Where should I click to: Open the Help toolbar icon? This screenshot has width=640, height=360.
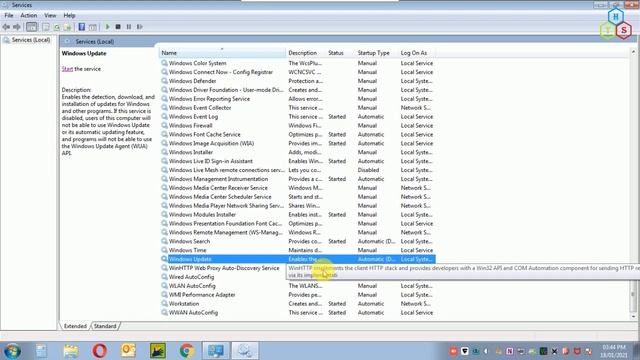(82, 27)
